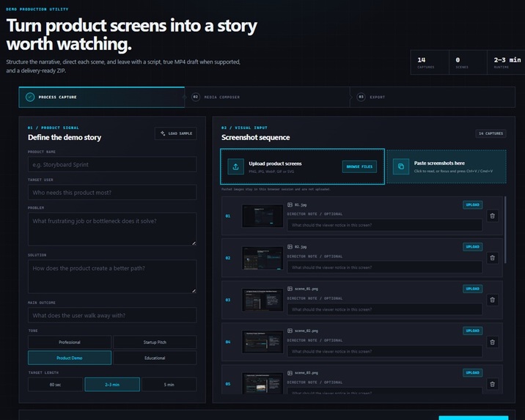Click image file icon beside scene_02.png
This screenshot has width=525, height=420.
(x=290, y=331)
